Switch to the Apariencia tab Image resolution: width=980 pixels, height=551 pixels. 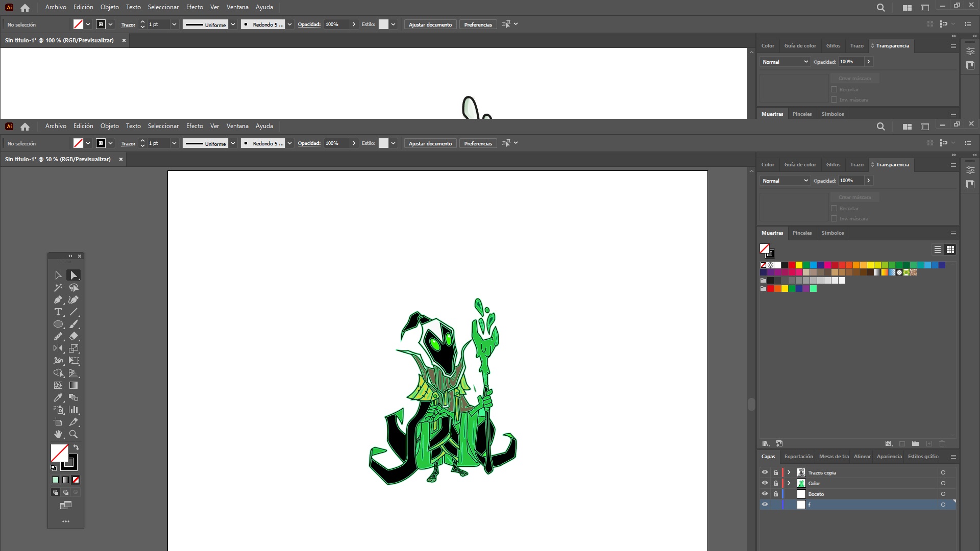coord(889,457)
